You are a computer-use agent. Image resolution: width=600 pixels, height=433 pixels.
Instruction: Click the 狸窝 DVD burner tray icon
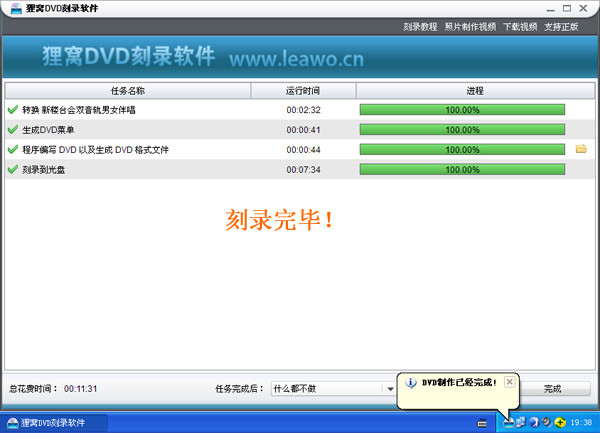509,422
